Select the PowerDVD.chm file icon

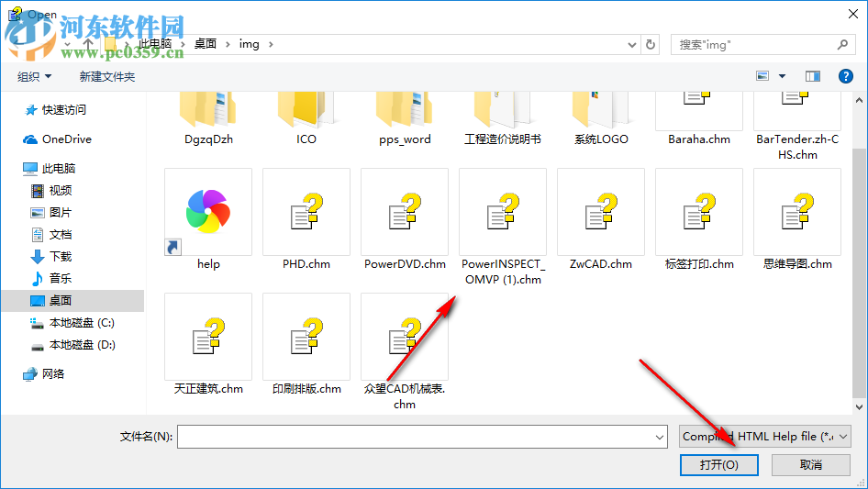click(x=405, y=212)
